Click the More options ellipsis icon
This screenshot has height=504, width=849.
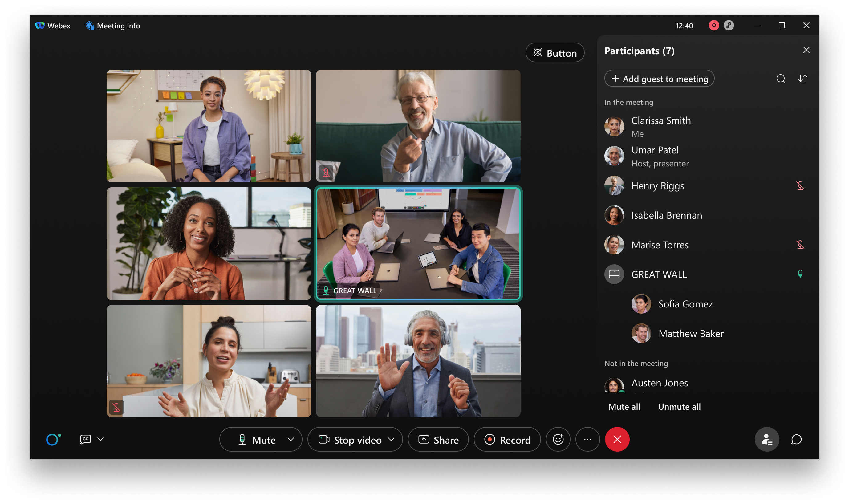click(x=587, y=439)
